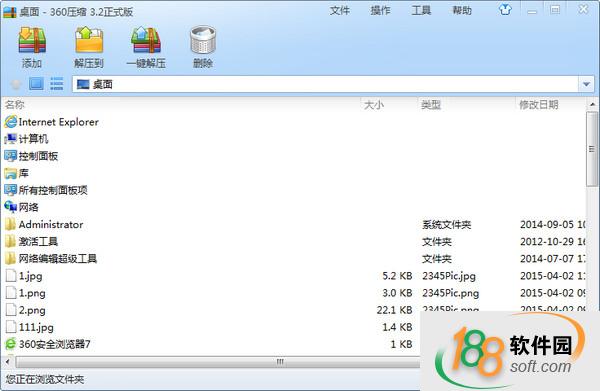600x391 pixels.
Task: Select the 2.png file icon
Action: (11, 310)
